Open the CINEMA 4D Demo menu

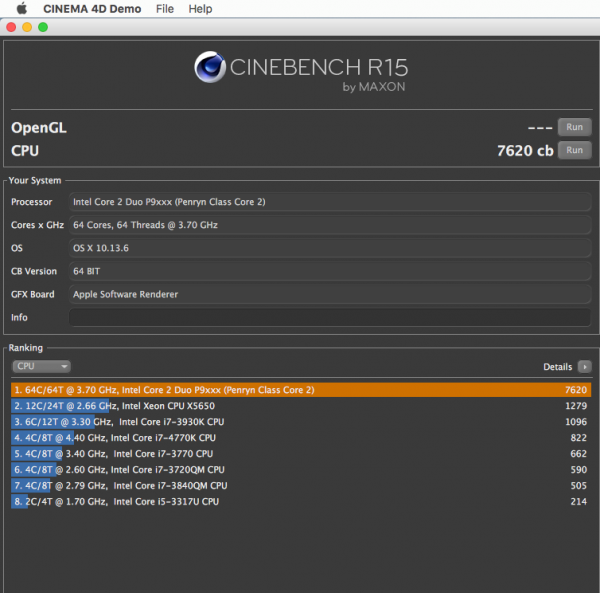[92, 9]
